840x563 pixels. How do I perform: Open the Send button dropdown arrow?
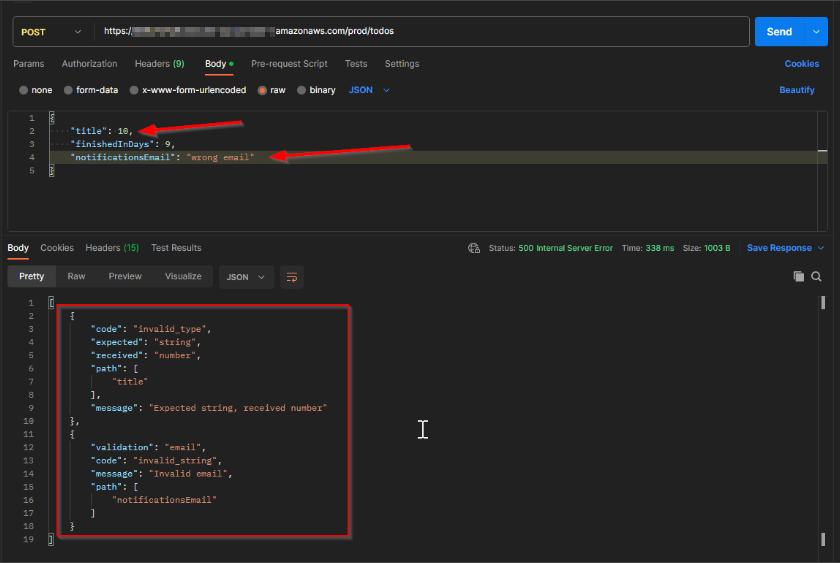[816, 32]
